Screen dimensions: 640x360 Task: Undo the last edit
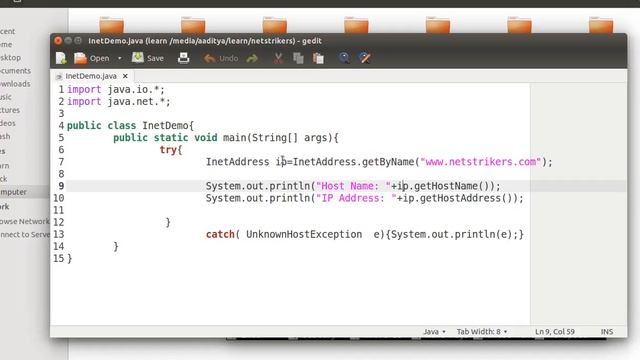(221, 58)
